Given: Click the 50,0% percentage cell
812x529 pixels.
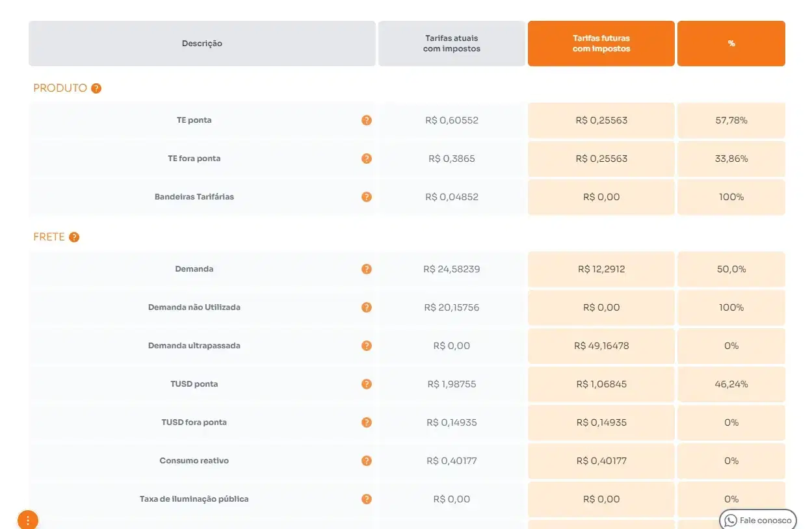Looking at the screenshot, I should pyautogui.click(x=731, y=269).
